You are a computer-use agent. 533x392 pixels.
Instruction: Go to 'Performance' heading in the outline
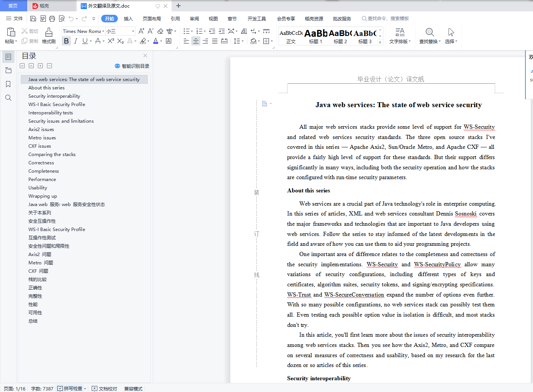coord(42,180)
